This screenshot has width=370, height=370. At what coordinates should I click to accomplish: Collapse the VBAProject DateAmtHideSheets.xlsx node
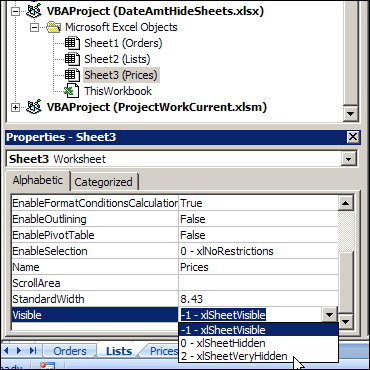click(x=15, y=11)
